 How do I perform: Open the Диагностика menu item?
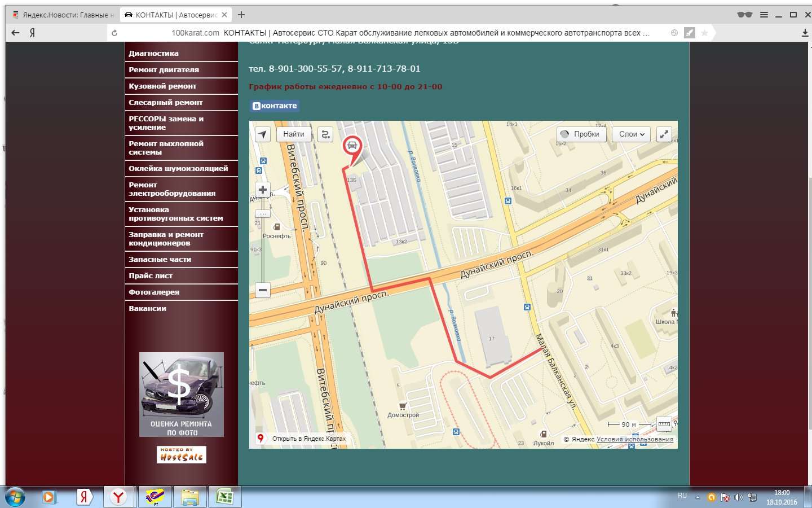pos(182,54)
